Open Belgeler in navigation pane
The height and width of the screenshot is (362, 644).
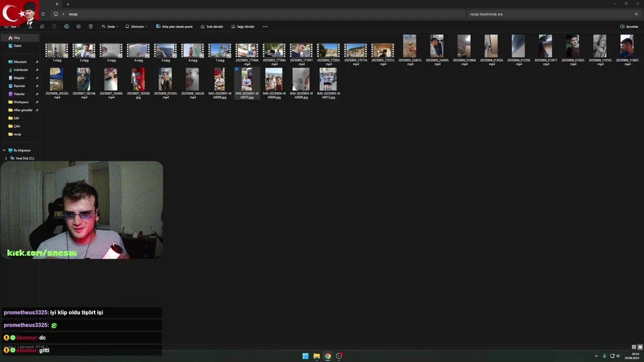pyautogui.click(x=20, y=78)
